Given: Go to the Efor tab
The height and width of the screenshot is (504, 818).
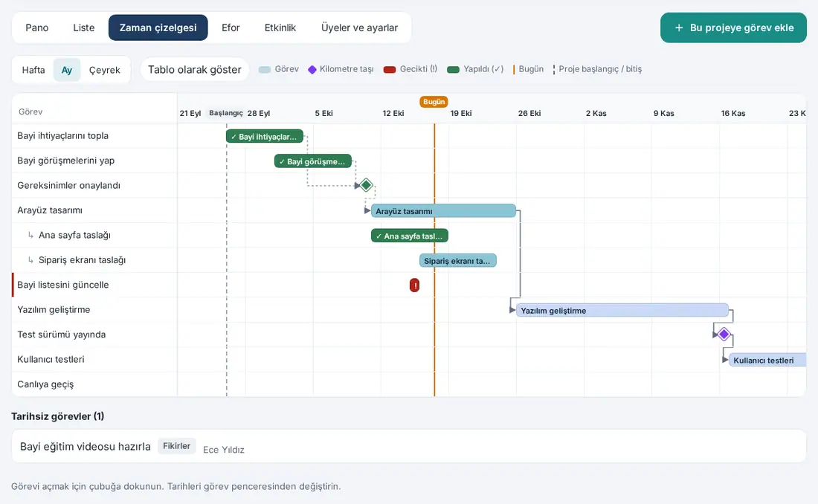Looking at the screenshot, I should [x=231, y=28].
